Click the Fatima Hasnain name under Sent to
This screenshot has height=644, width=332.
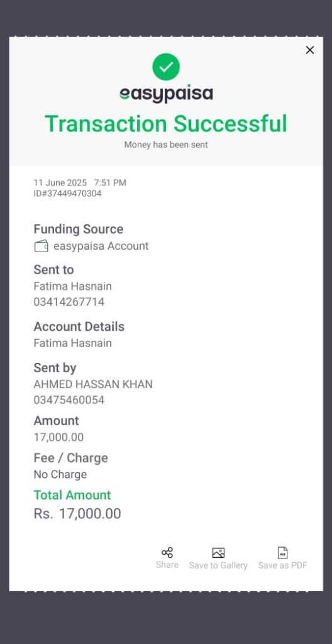(73, 286)
